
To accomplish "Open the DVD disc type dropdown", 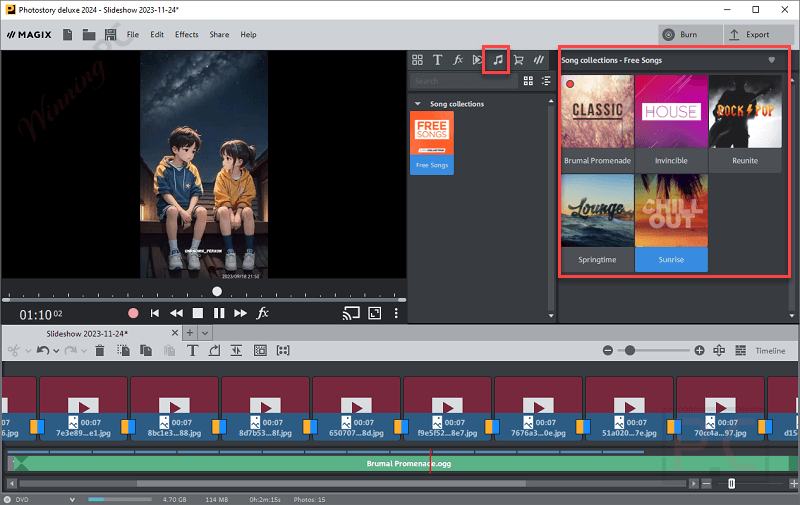I will pos(72,499).
